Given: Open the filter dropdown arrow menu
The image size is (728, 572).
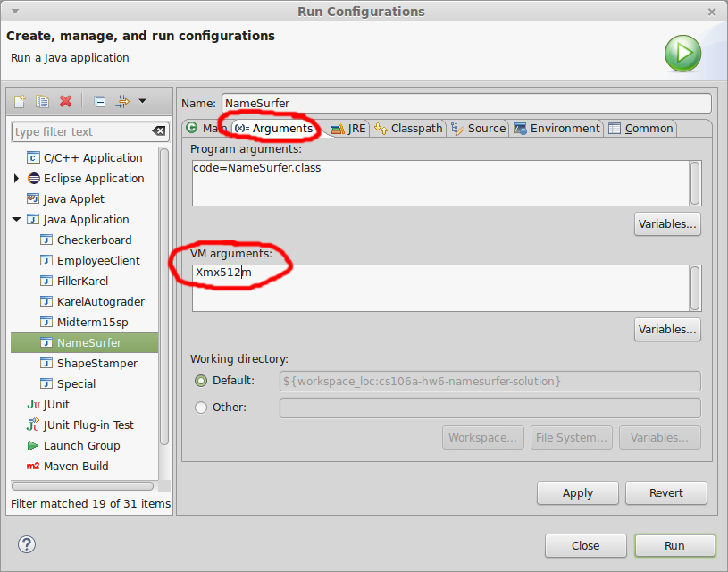Looking at the screenshot, I should click(143, 101).
